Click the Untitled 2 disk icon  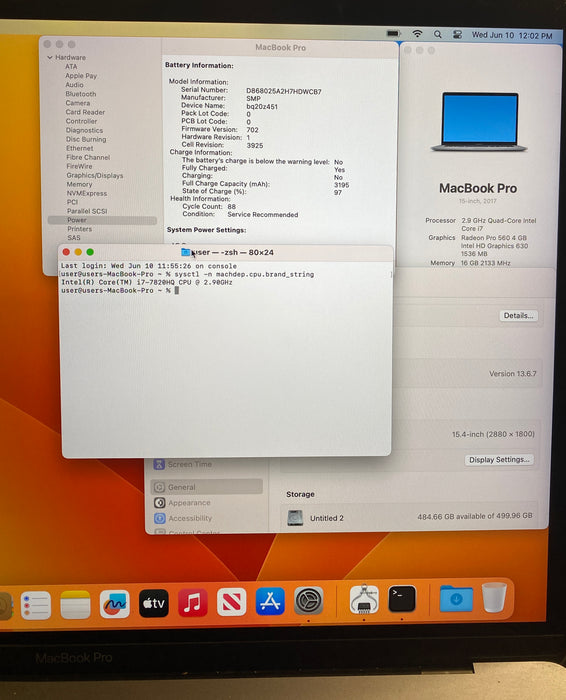click(295, 518)
